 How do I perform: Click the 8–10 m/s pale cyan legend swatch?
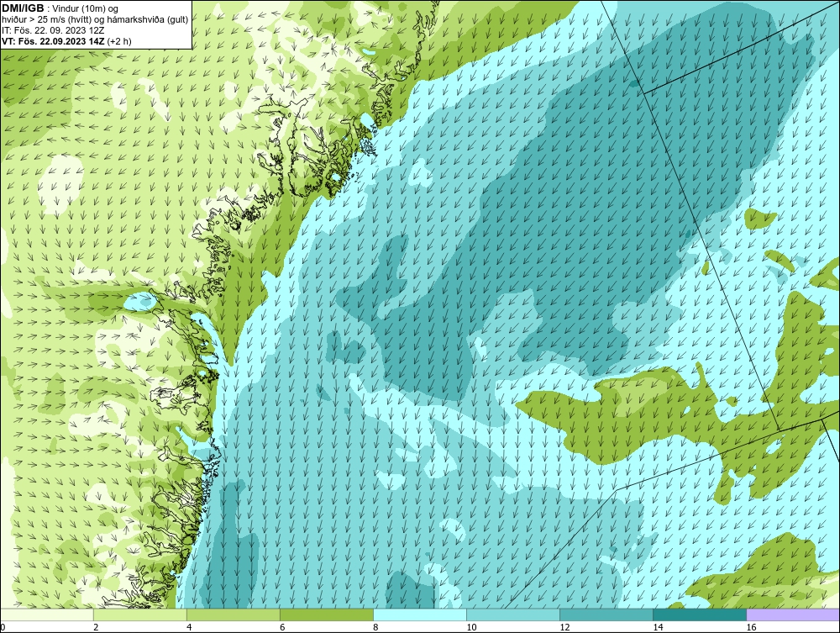tap(420, 615)
